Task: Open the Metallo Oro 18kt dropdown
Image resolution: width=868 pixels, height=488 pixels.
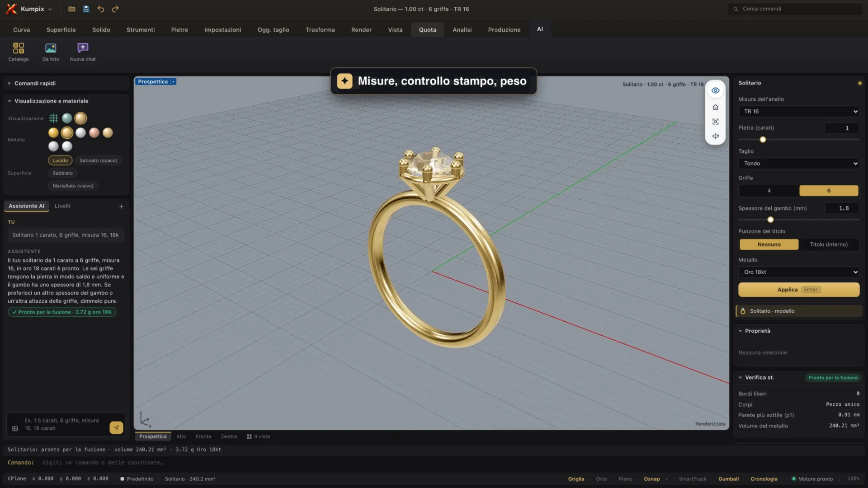Action: coord(799,272)
